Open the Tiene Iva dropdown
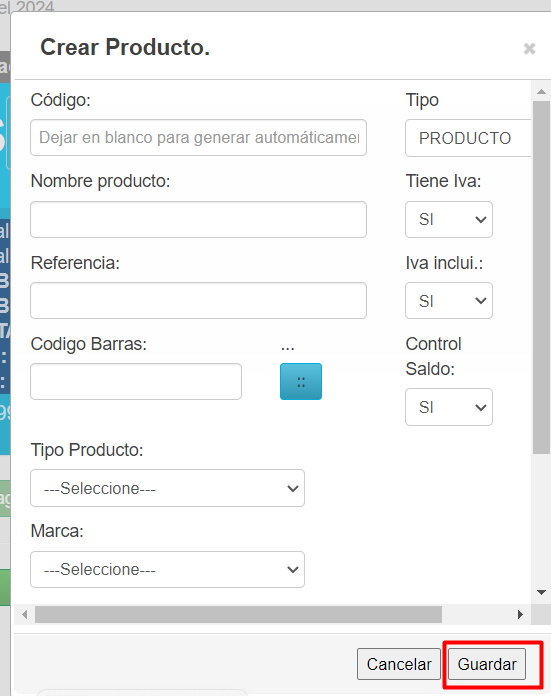 click(448, 219)
